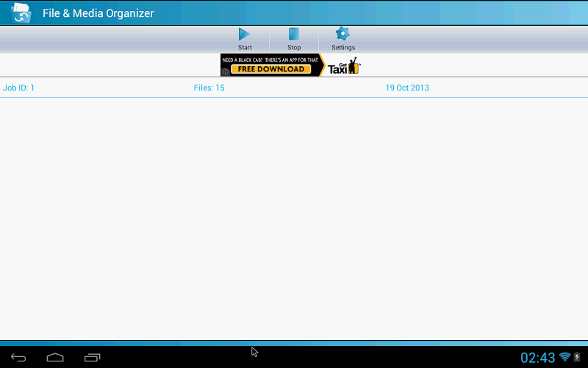The height and width of the screenshot is (368, 588).
Task: Tap the 19 Oct 2013 date
Action: point(407,88)
